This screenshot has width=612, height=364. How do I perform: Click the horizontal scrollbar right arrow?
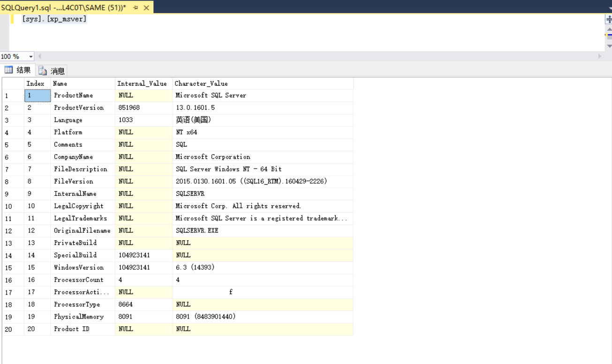click(x=600, y=56)
